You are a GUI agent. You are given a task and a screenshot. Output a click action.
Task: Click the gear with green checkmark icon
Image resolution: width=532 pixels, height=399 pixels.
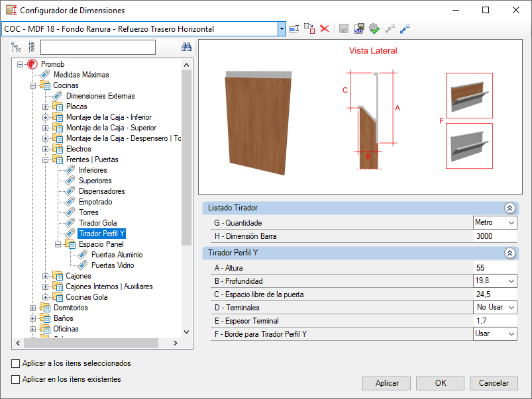tap(374, 28)
